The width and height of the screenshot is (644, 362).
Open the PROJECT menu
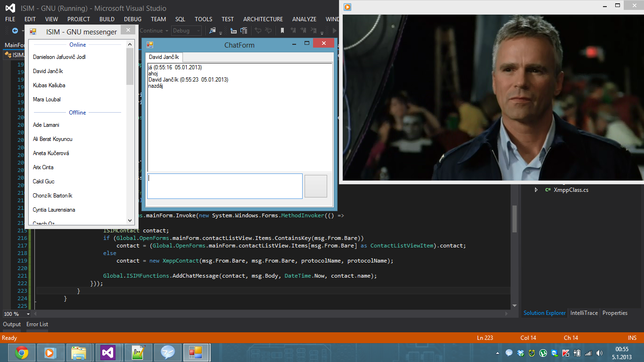tap(79, 19)
